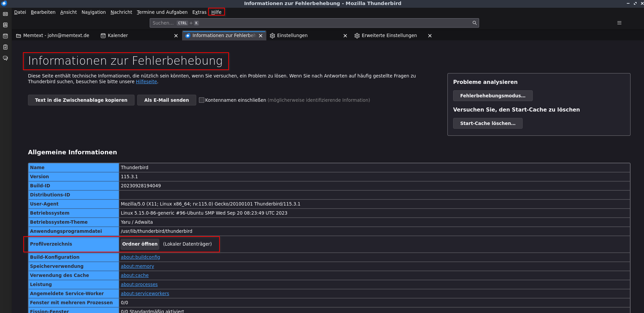Click the Build-ID value 20230928194049

(141, 186)
